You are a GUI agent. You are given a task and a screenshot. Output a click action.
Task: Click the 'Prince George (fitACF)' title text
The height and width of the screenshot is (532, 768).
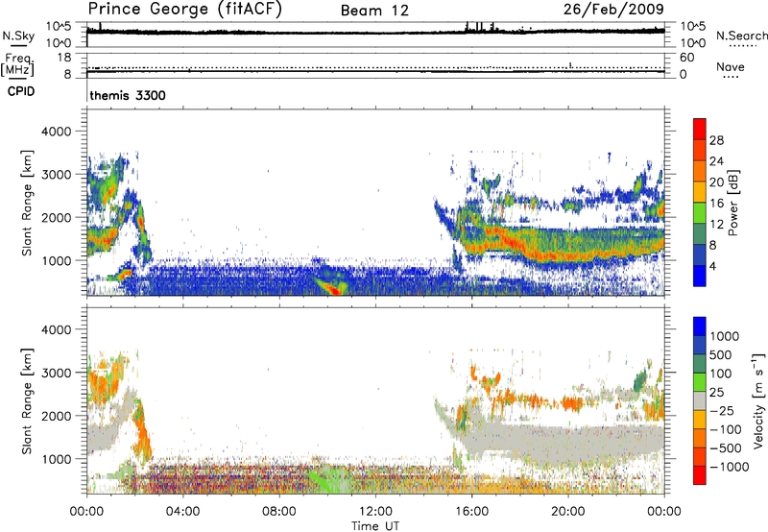point(185,9)
